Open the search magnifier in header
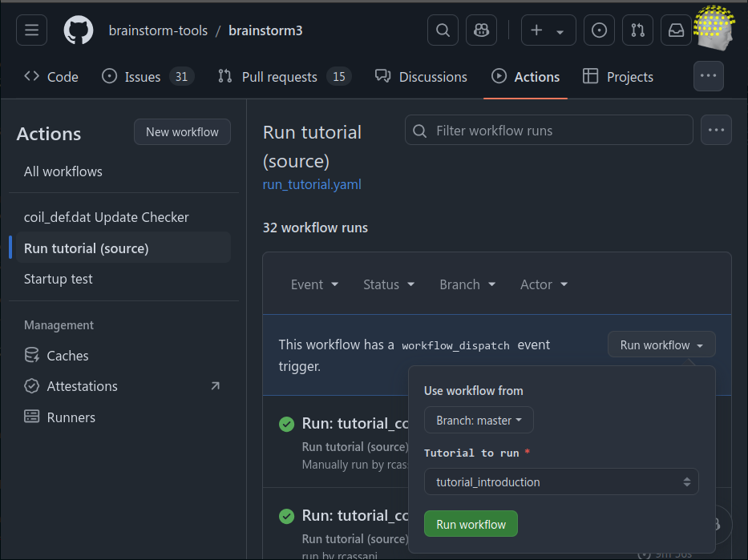The width and height of the screenshot is (748, 560). pos(443,30)
